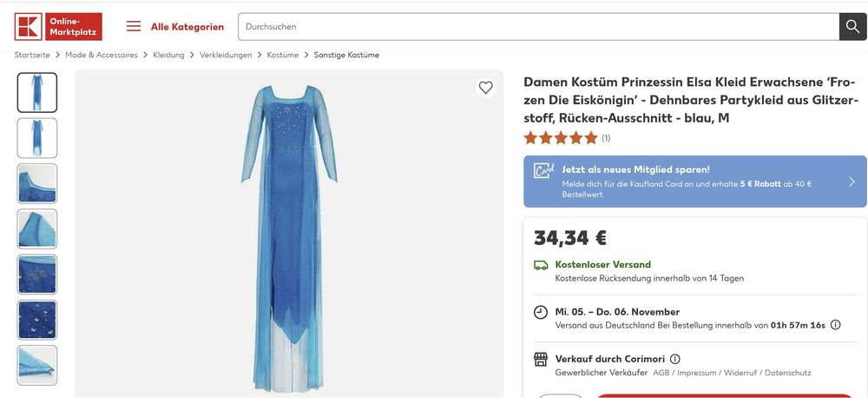
Task: Add dress to wishlist via heart icon
Action: point(485,87)
